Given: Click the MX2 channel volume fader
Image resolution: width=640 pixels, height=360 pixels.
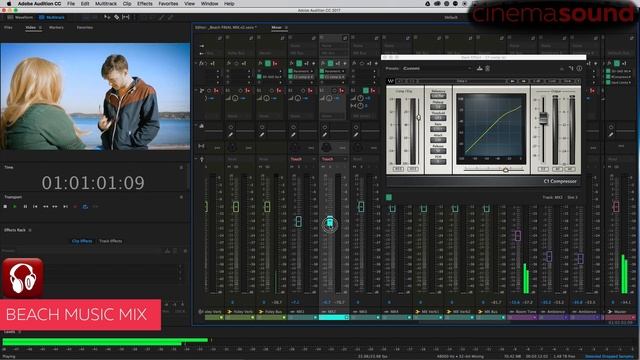Looking at the screenshot, I should 330,223.
